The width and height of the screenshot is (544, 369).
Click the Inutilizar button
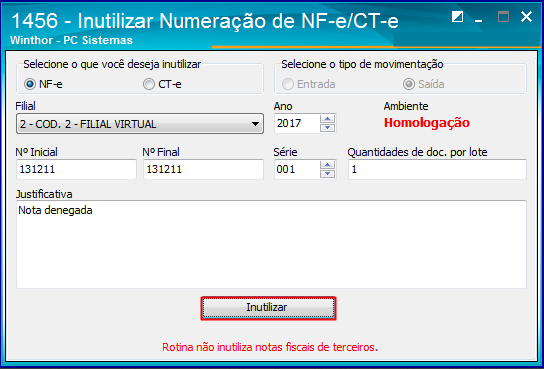(x=268, y=308)
